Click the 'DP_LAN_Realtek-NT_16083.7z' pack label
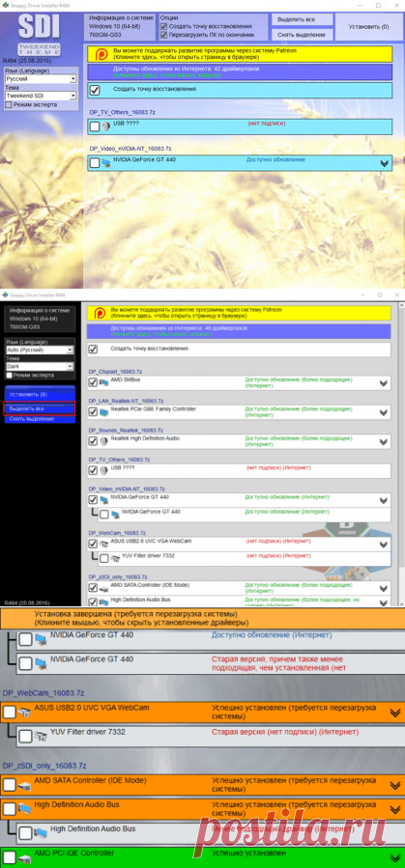Viewport: 405px width, 868px height. tap(127, 401)
